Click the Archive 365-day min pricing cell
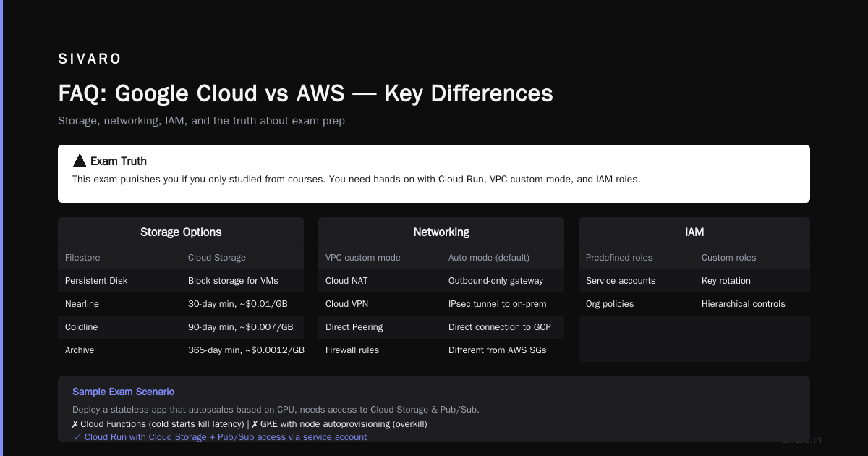This screenshot has height=456, width=868. pos(246,350)
